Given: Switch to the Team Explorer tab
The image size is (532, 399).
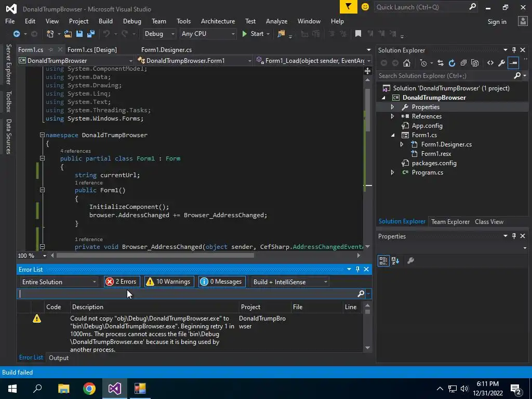Looking at the screenshot, I should (450, 221).
